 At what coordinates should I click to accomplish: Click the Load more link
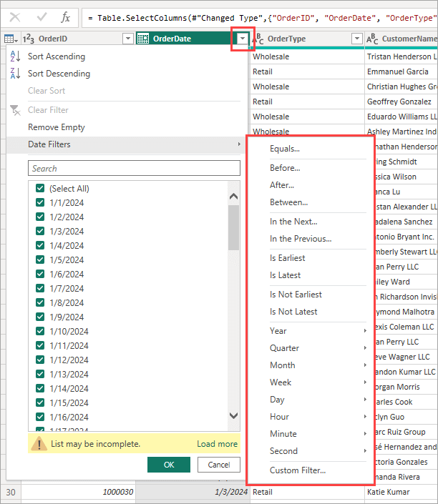218,444
